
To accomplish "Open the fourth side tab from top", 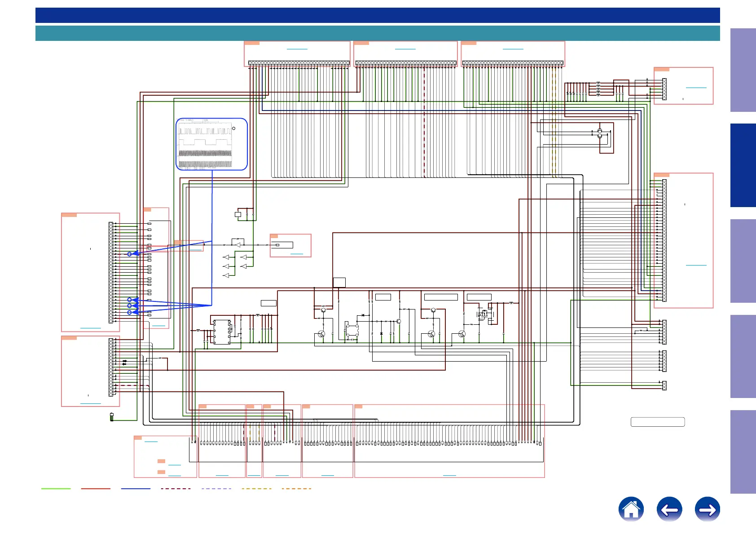I will click(743, 357).
